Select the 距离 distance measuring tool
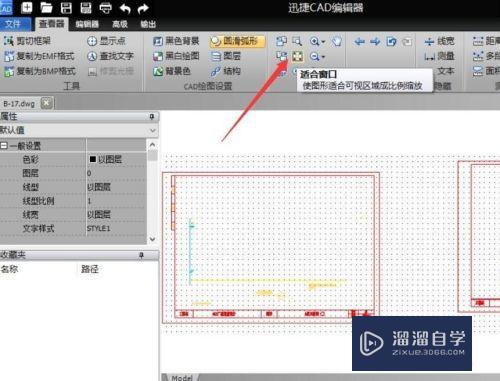Image resolution: width=500 pixels, height=381 pixels. [486, 41]
